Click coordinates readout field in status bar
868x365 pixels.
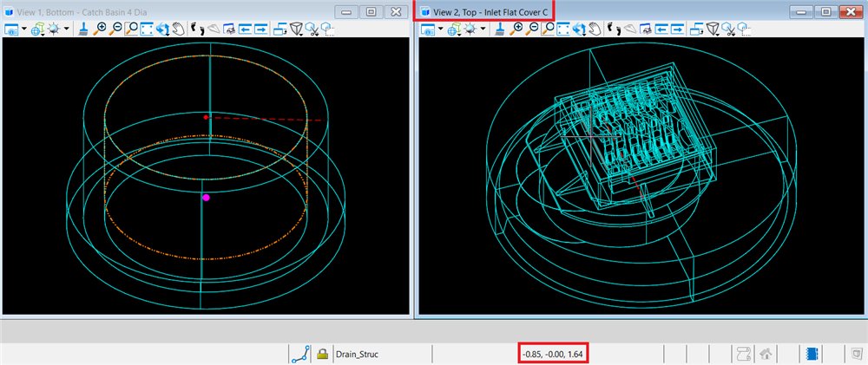555,354
